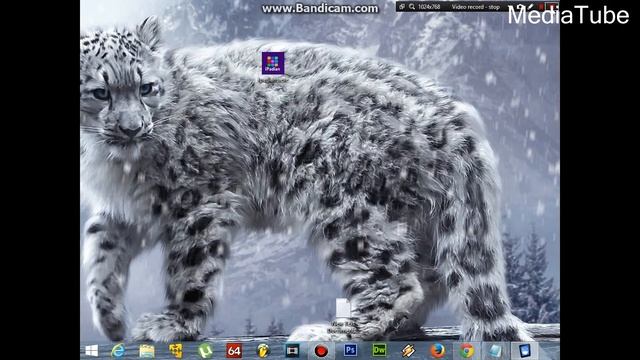Image resolution: width=640 pixels, height=360 pixels.
Task: Open the light blue window app in taskbar
Action: 495,351
